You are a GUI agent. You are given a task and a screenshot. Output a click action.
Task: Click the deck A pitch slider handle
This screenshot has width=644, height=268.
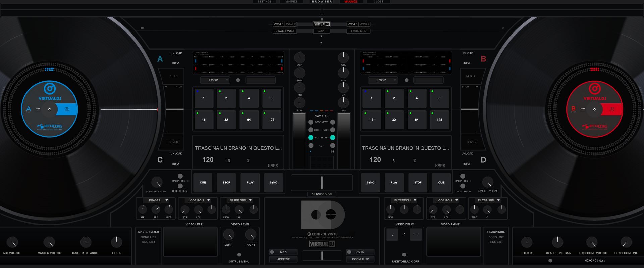(174, 109)
